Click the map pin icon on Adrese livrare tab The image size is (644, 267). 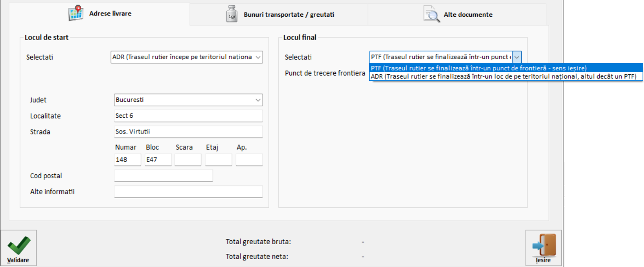coord(76,13)
